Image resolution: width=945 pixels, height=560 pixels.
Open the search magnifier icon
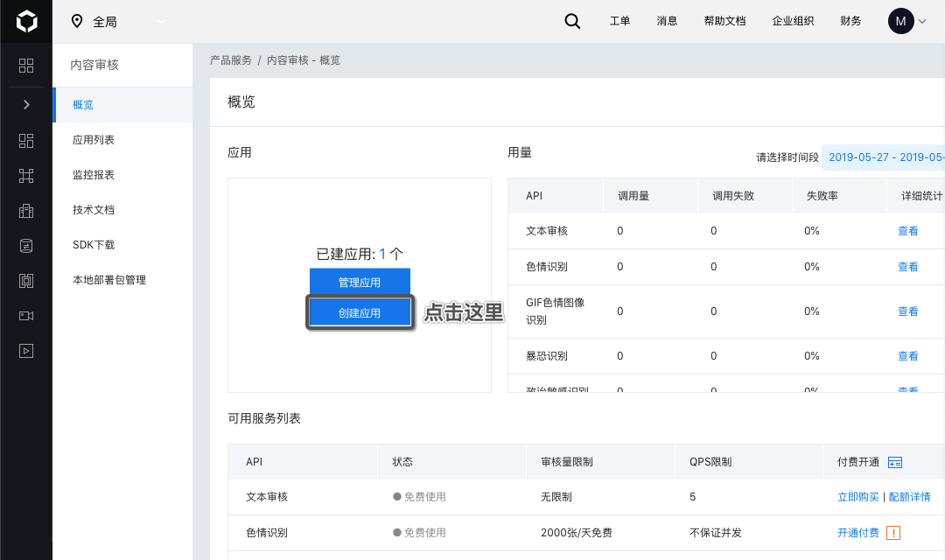click(572, 21)
